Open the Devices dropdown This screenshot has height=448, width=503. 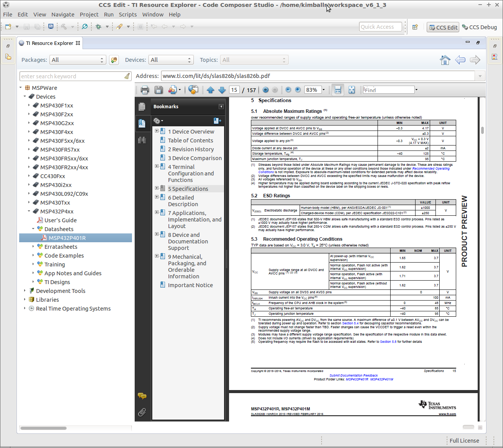171,60
